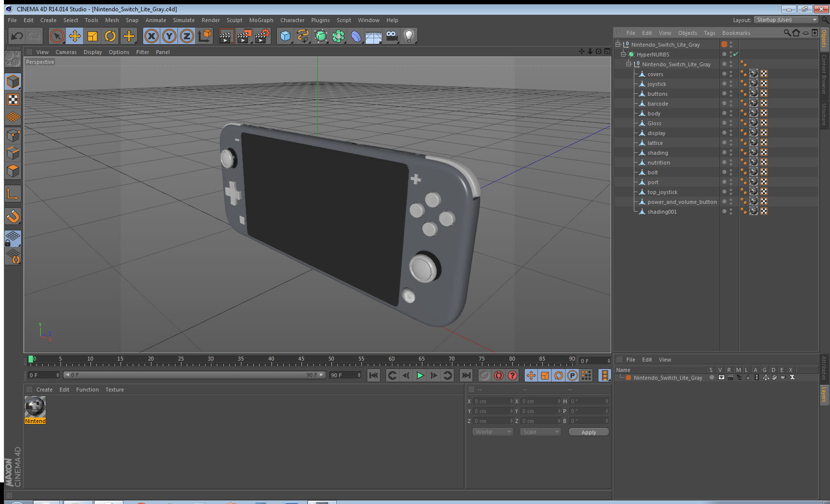Activate the Scale tool in top toolbar

92,36
